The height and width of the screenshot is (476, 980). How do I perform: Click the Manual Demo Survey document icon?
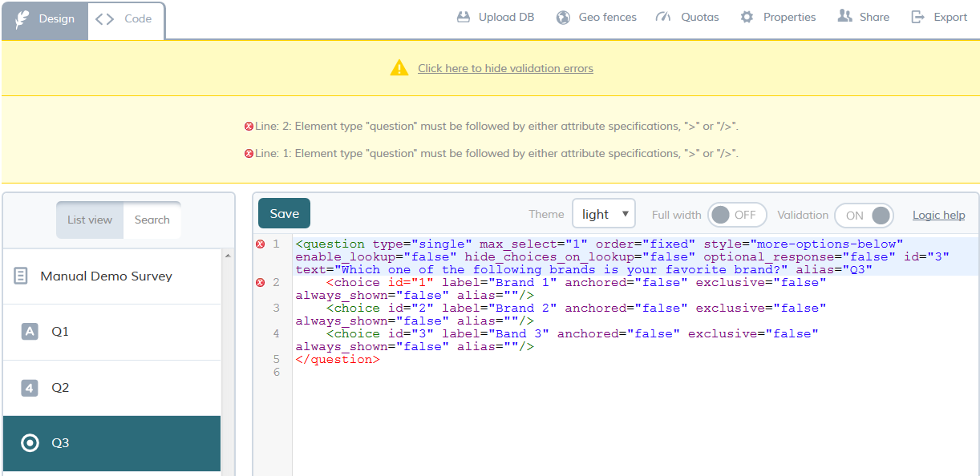pyautogui.click(x=22, y=276)
